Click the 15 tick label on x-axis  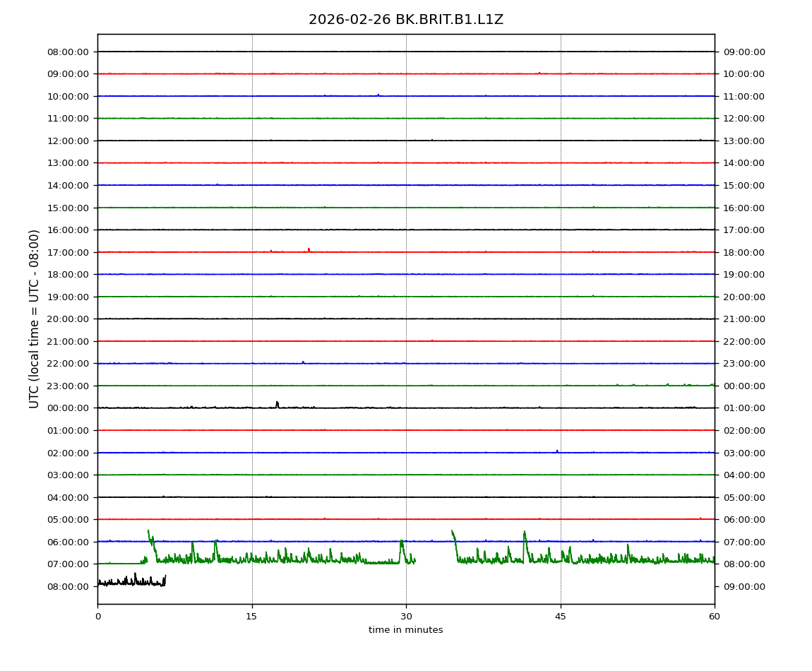coord(251,616)
